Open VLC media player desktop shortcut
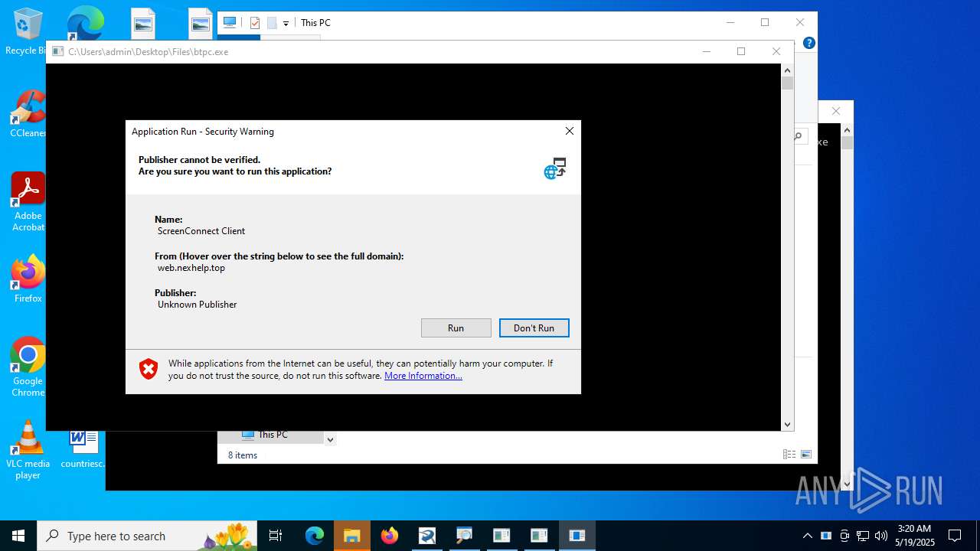This screenshot has width=980, height=551. click(28, 450)
